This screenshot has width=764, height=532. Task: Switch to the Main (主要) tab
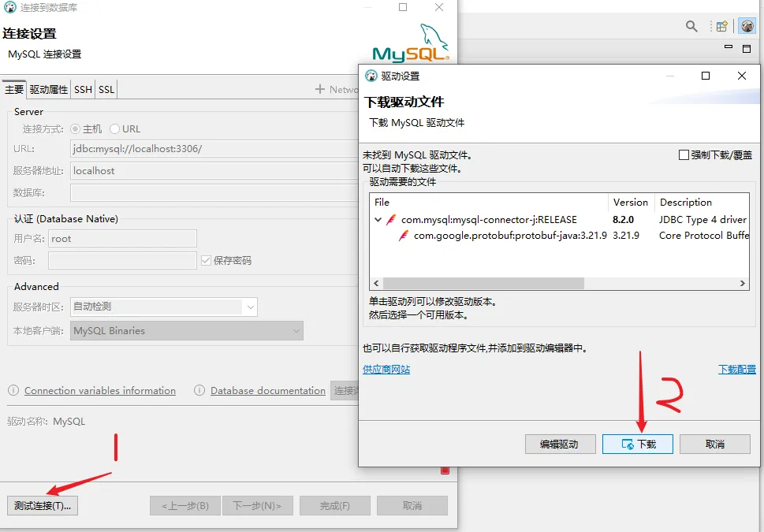(14, 90)
